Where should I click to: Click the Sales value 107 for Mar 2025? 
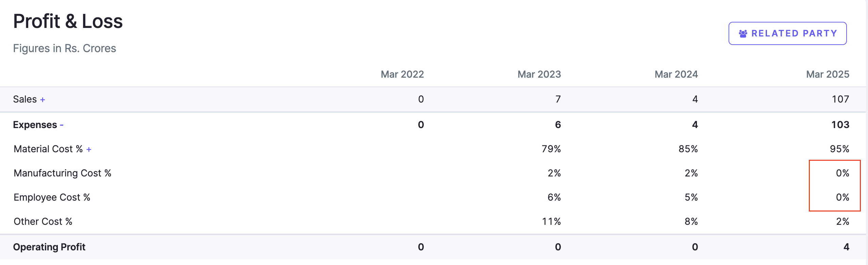[x=840, y=99]
